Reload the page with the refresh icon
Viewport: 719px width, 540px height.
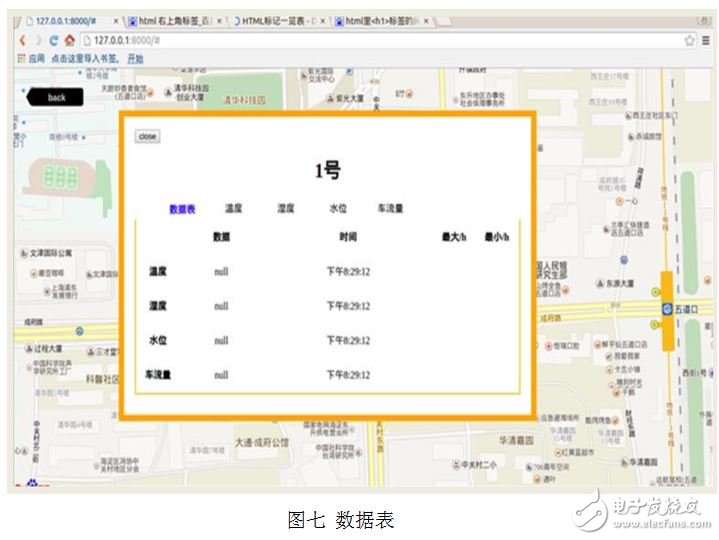tap(54, 40)
